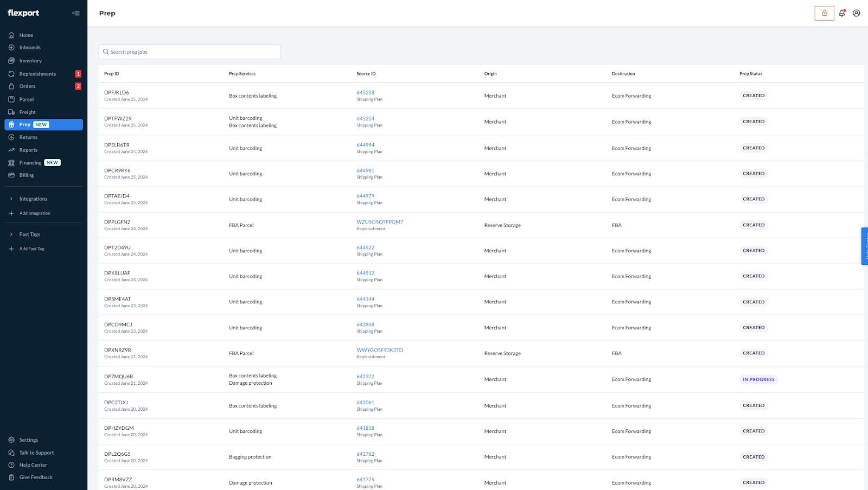Select the Inventory box icon

click(12, 60)
